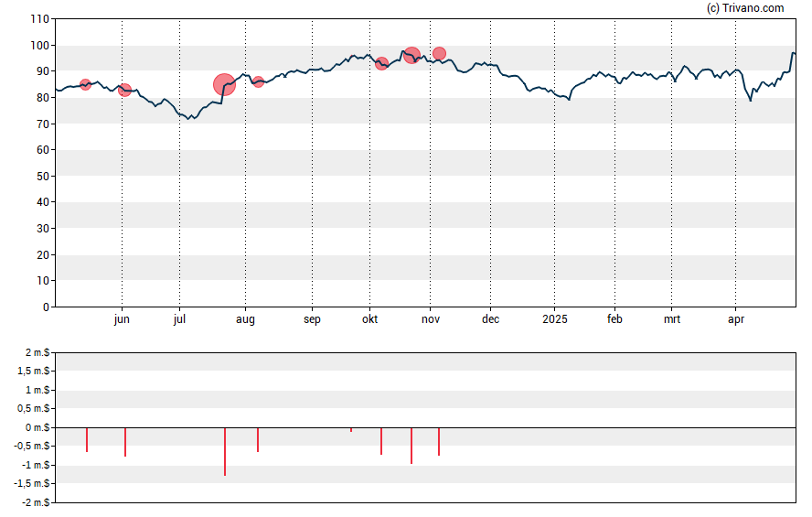Click the red volume bar after aug
The width and height of the screenshot is (812, 517).
258,440
